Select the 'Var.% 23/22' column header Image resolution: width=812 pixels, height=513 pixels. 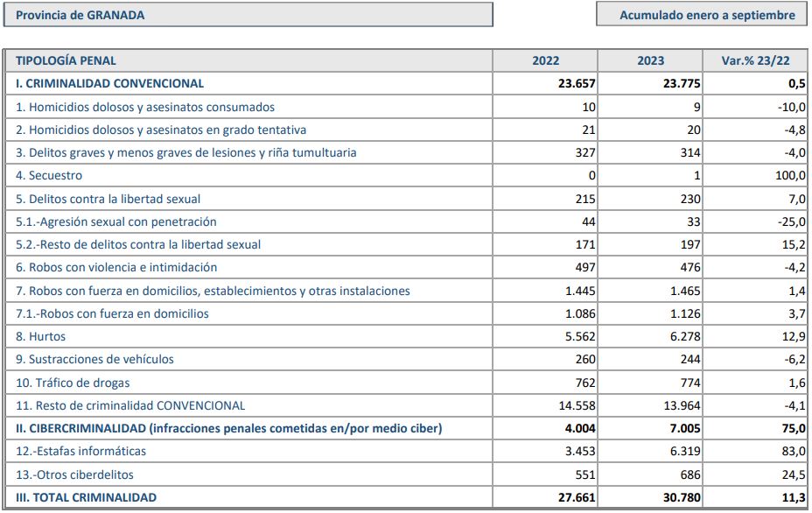[x=755, y=60]
